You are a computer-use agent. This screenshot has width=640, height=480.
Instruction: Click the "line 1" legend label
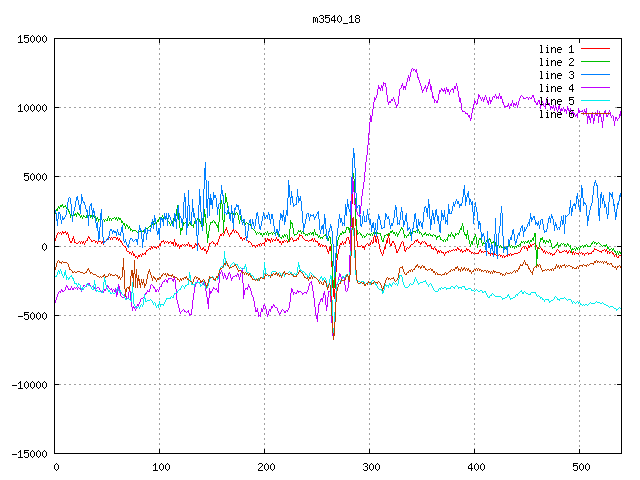pyautogui.click(x=557, y=49)
